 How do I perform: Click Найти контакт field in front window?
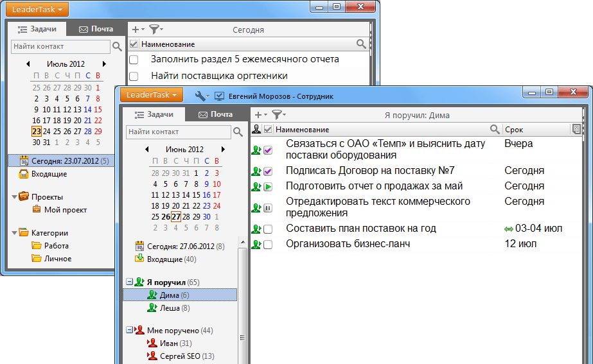pos(179,132)
